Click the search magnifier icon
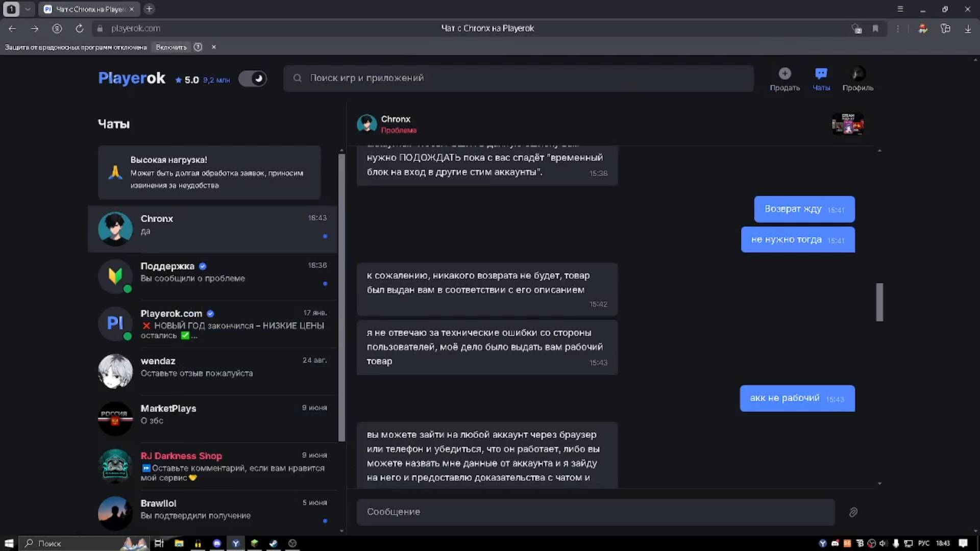Screen dimensions: 980x551 pos(297,78)
